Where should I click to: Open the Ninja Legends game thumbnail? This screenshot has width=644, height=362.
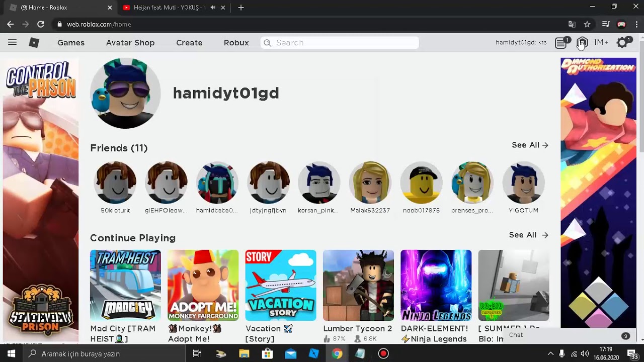coord(436,285)
